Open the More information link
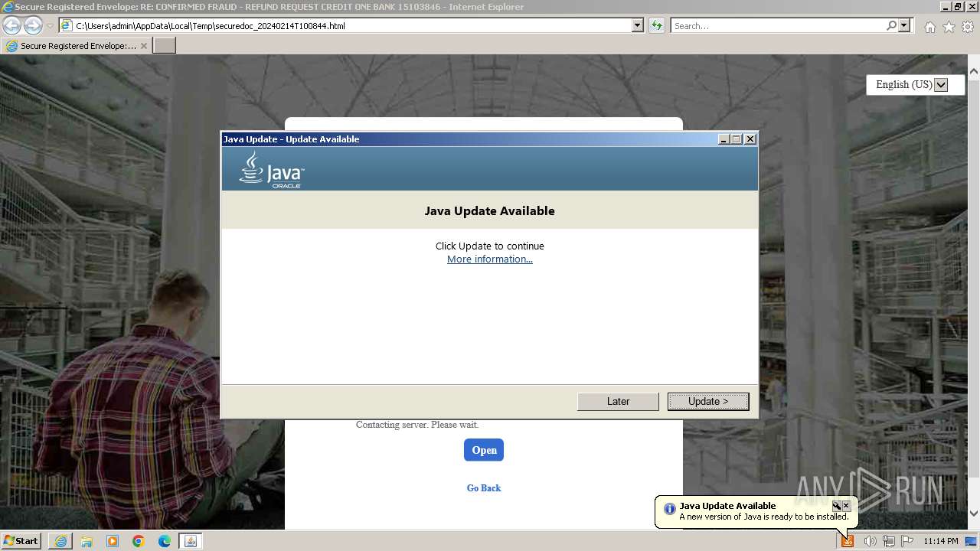Viewport: 980px width, 551px height. click(490, 259)
